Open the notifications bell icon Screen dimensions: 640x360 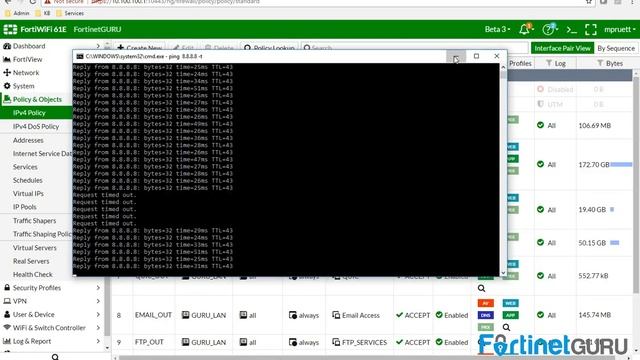(525, 29)
